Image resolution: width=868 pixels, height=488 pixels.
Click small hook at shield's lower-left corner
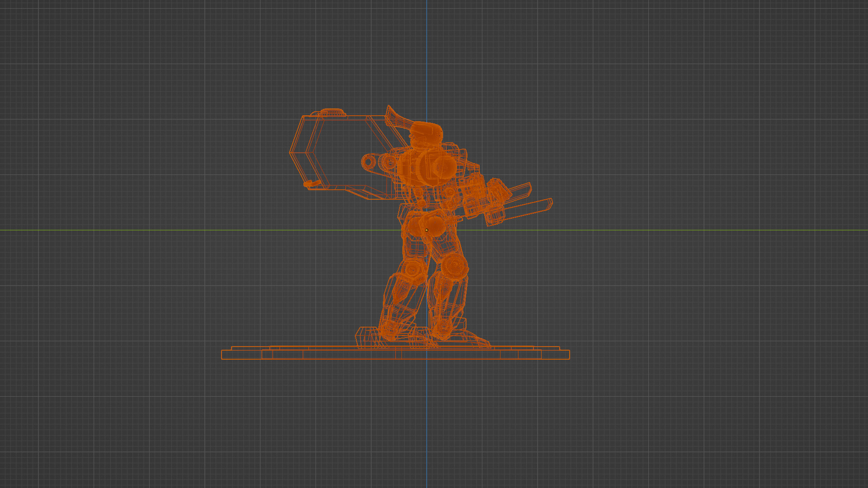(x=309, y=184)
